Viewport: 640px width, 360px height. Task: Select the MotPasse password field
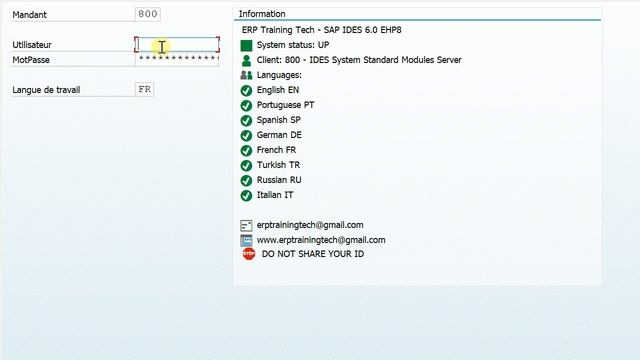pyautogui.click(x=177, y=59)
